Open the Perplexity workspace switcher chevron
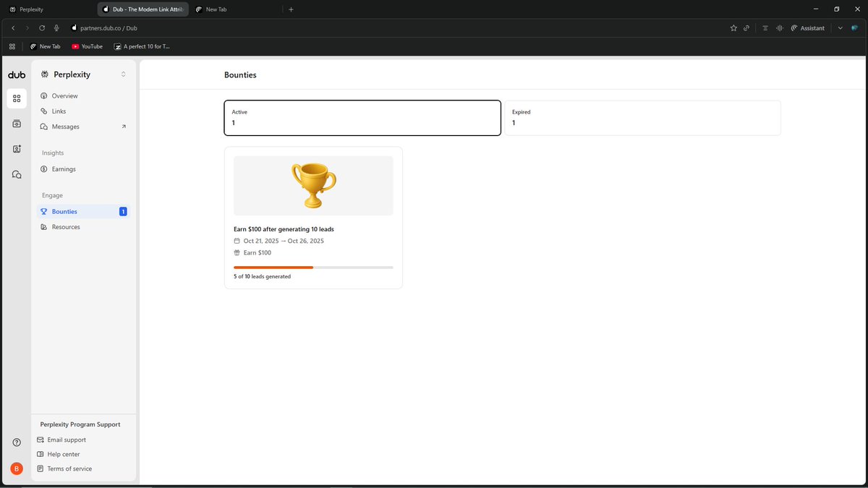 [123, 74]
